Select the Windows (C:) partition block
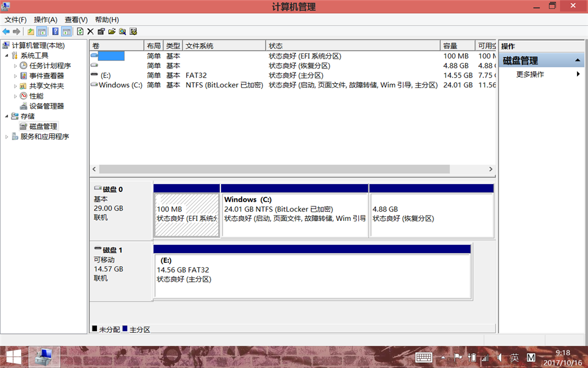588x368 pixels. [x=295, y=215]
